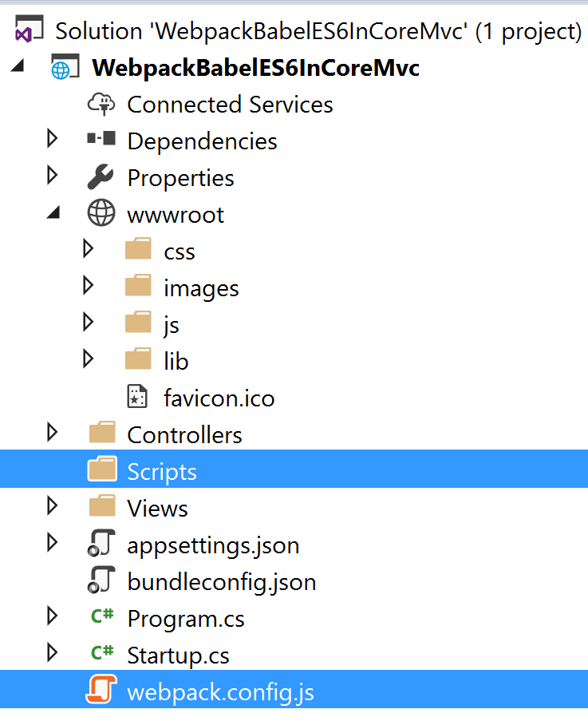Collapse the wwwroot folder
The width and height of the screenshot is (588, 721).
pos(52,213)
